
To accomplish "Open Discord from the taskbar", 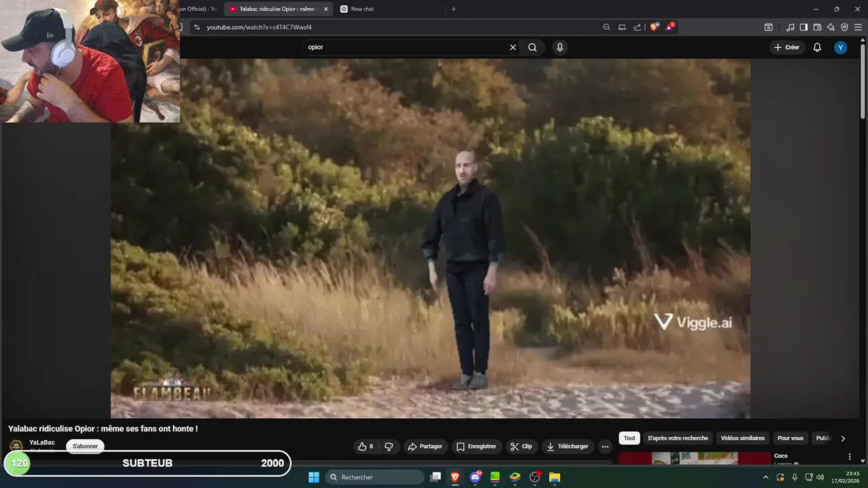I will point(475,477).
